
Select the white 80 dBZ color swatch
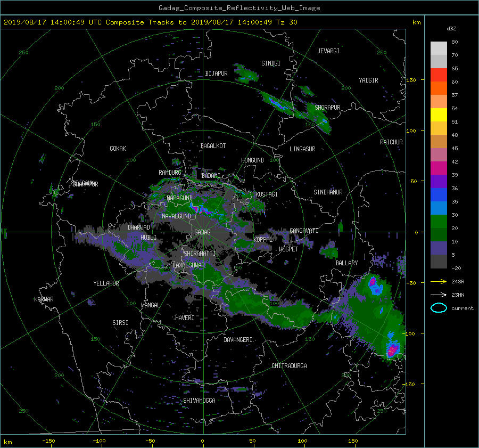point(439,48)
